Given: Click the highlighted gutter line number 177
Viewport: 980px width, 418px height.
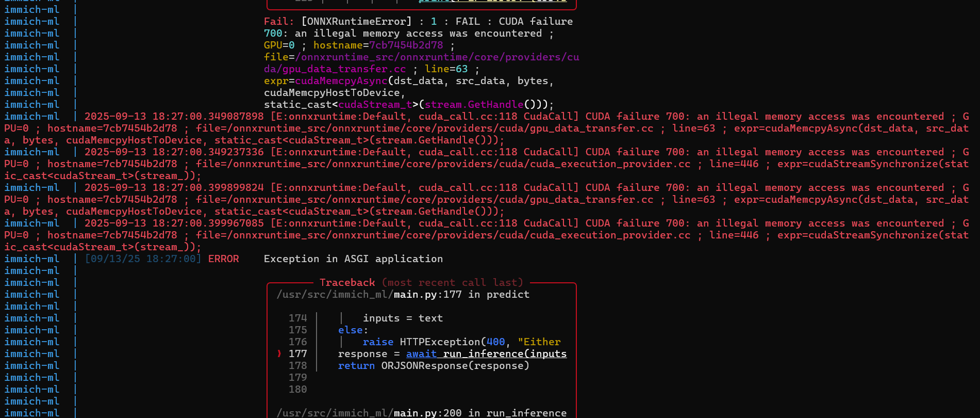Looking at the screenshot, I should (x=297, y=353).
